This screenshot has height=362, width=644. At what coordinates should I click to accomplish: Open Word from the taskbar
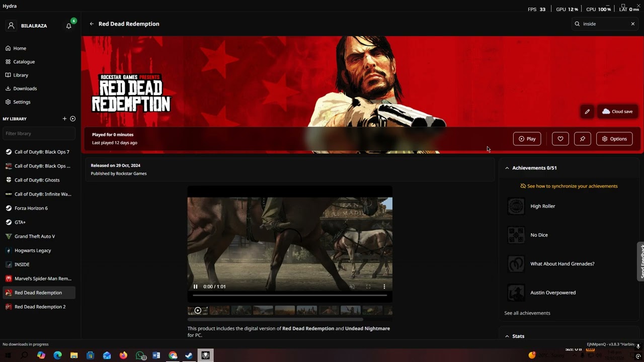(156, 355)
